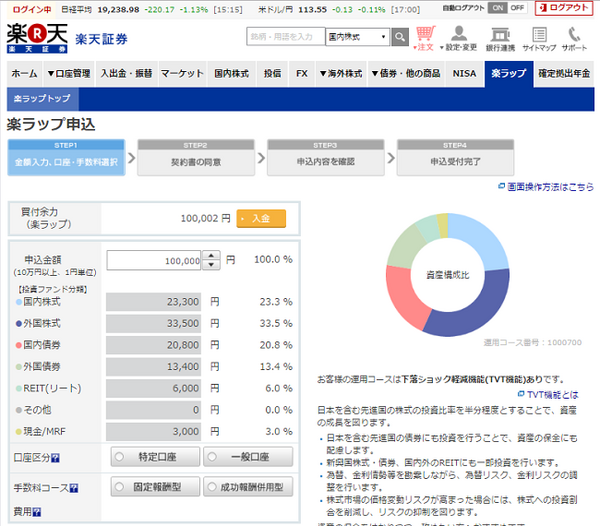Select 成功報酬併用型 fee course
The width and height of the screenshot is (600, 526).
pyautogui.click(x=248, y=487)
